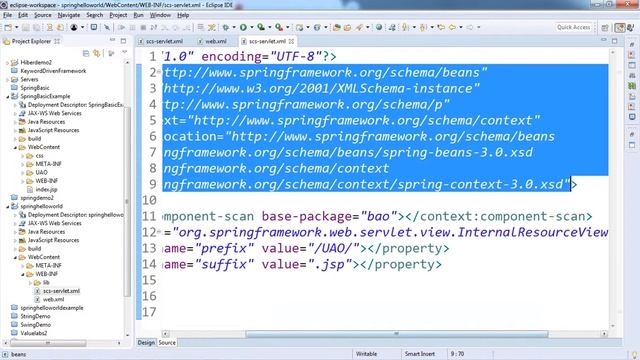The width and height of the screenshot is (640, 360).
Task: Click the Next Annotation toolbar icon
Action: (x=405, y=27)
